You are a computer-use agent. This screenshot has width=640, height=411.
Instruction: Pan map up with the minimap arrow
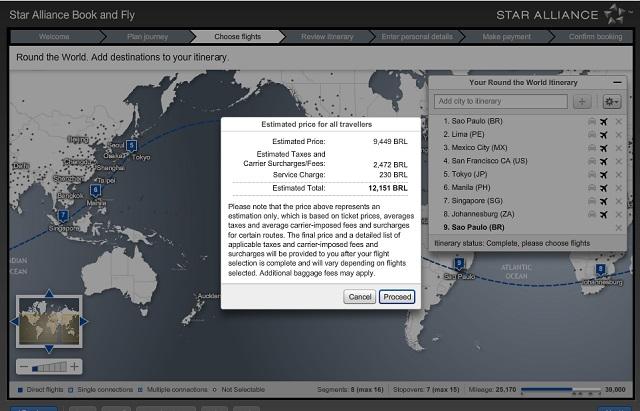(49, 293)
